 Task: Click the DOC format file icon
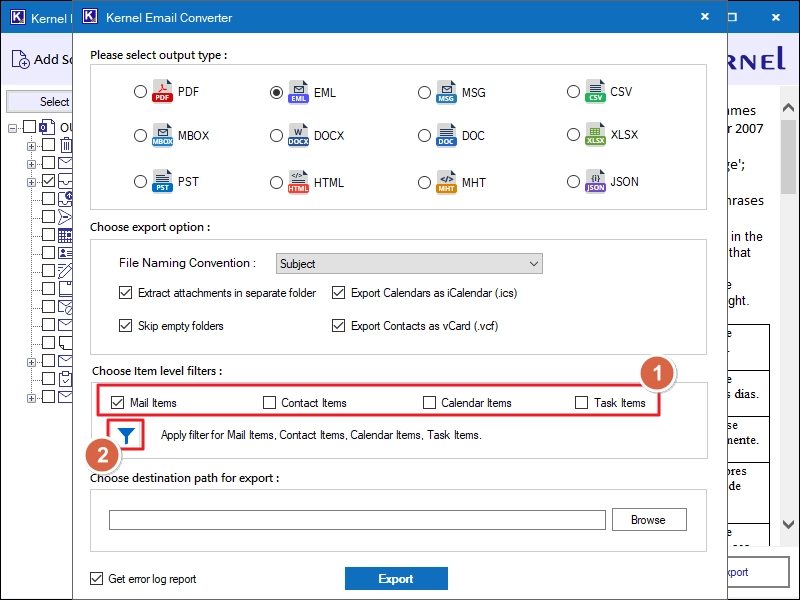click(x=446, y=135)
